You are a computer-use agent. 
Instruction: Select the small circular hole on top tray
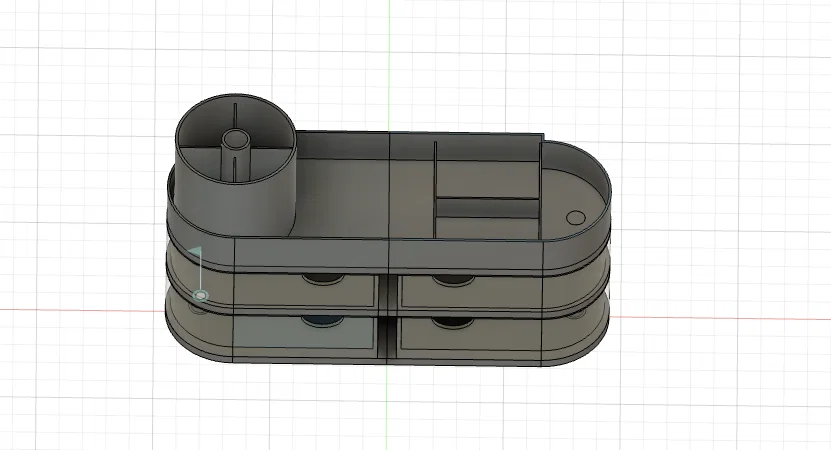click(x=576, y=218)
